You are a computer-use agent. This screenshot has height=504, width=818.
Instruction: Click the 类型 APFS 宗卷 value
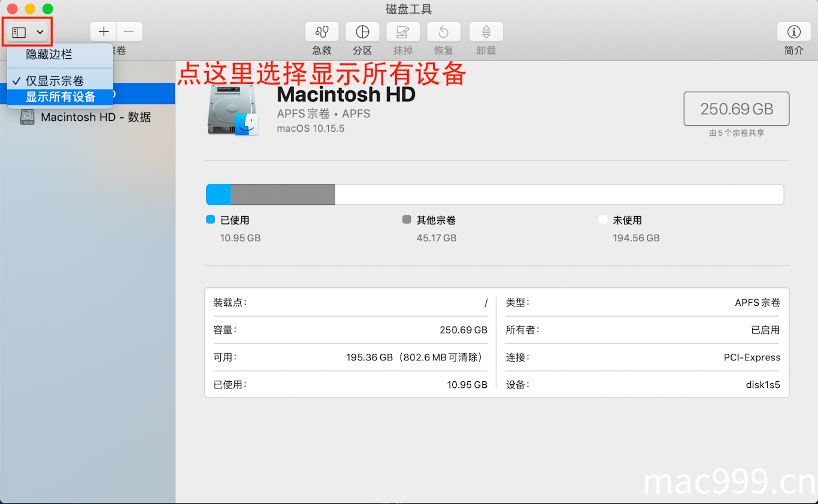758,303
